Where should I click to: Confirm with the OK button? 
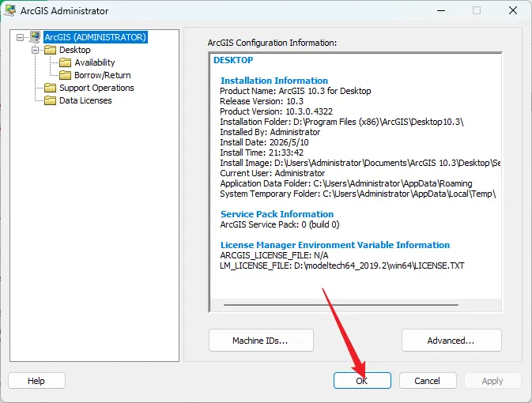coord(362,381)
